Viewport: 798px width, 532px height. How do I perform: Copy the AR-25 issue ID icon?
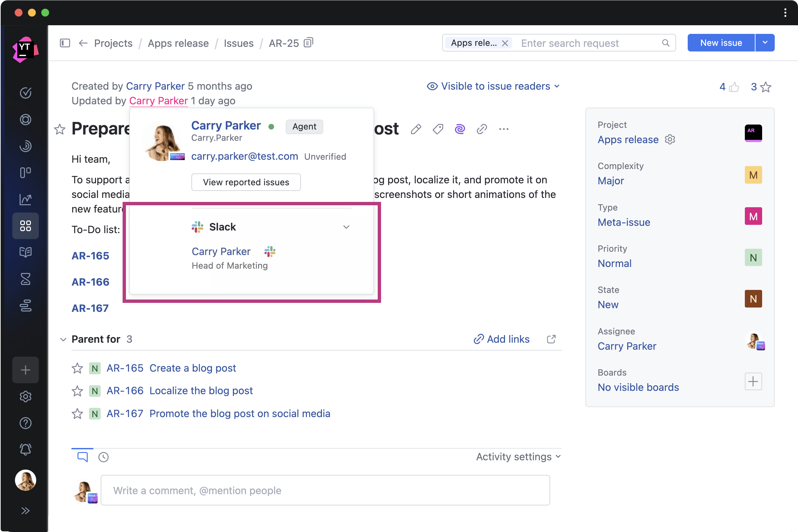click(x=308, y=43)
